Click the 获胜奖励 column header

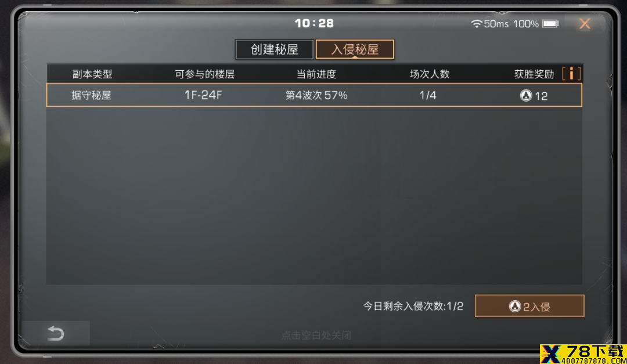click(534, 74)
